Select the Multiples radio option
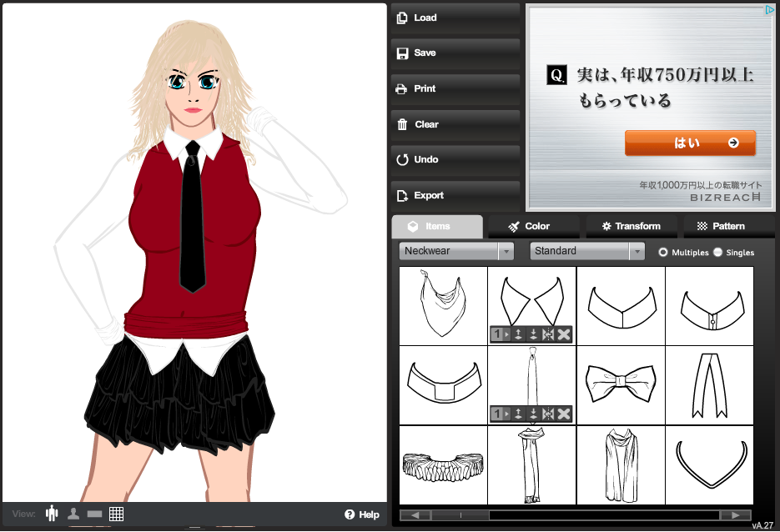Image resolution: width=780 pixels, height=532 pixels. tap(663, 252)
